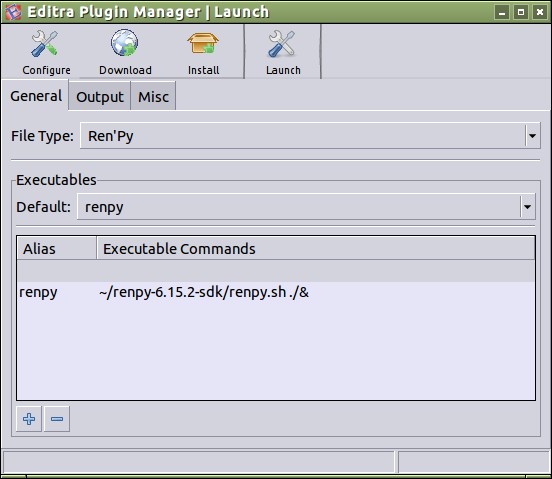Select the Launch toolbar page
The width and height of the screenshot is (552, 479).
click(283, 53)
